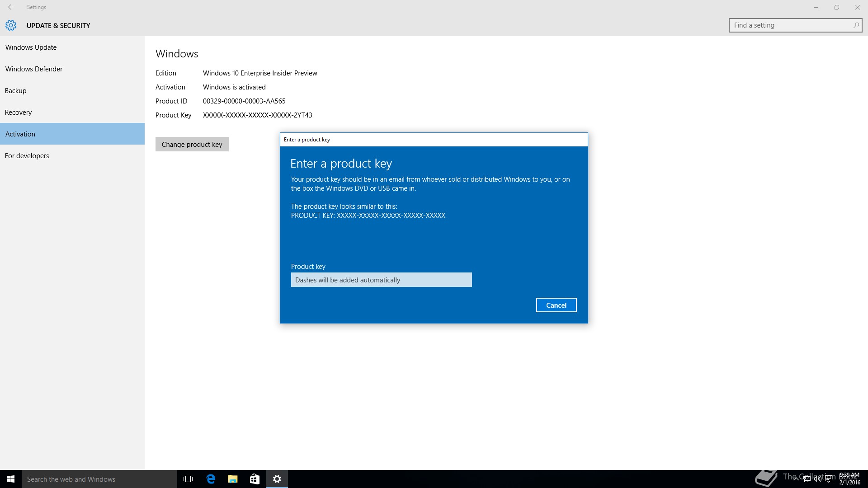Viewport: 868px width, 488px height.
Task: Click the Update & Security gear icon
Action: 11,25
